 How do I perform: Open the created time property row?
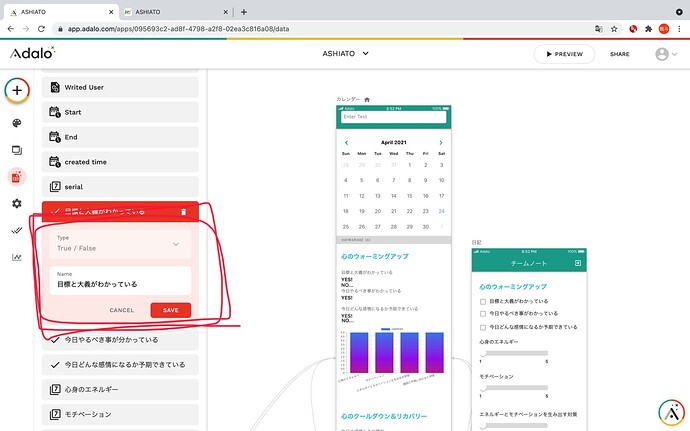point(120,162)
